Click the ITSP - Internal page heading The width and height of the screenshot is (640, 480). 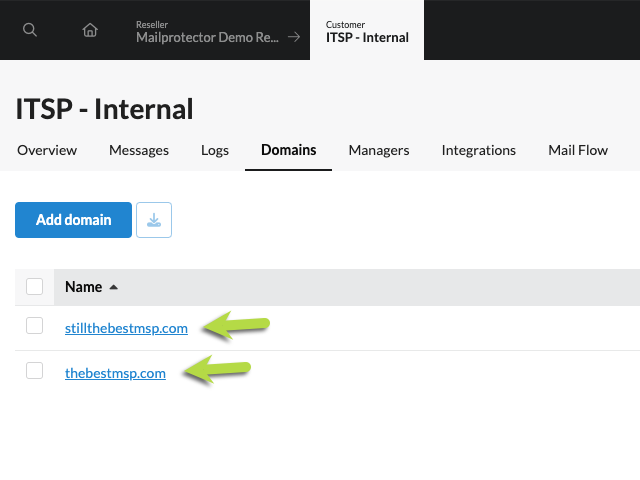[105, 108]
